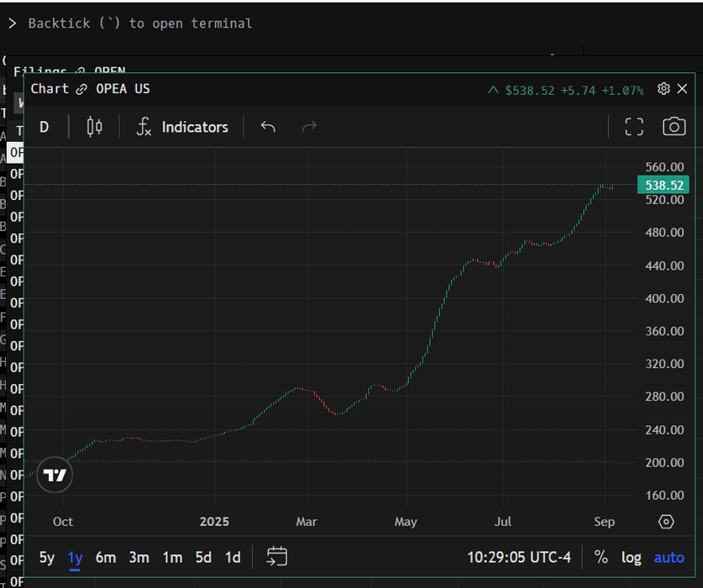Enter fullscreen chart mode
Viewport: 703px width, 588px height.
coord(634,127)
